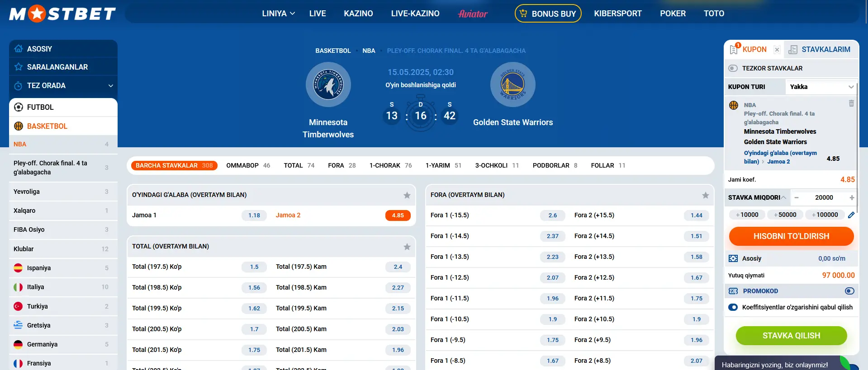The height and width of the screenshot is (370, 868).
Task: Open the LIVE menu item
Action: coord(318,14)
